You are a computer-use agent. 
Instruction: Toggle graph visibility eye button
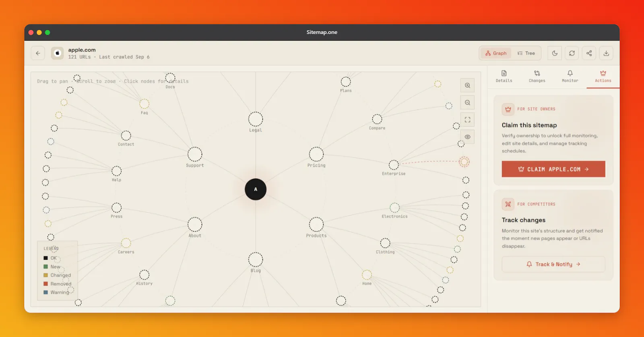(x=467, y=137)
